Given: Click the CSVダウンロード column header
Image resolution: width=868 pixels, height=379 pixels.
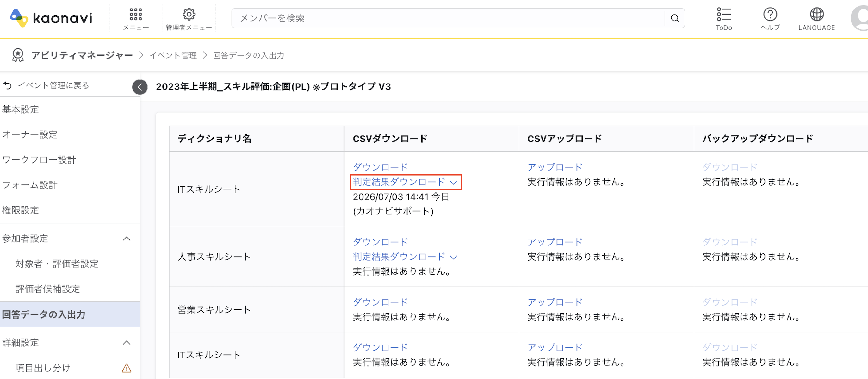Looking at the screenshot, I should pos(432,139).
